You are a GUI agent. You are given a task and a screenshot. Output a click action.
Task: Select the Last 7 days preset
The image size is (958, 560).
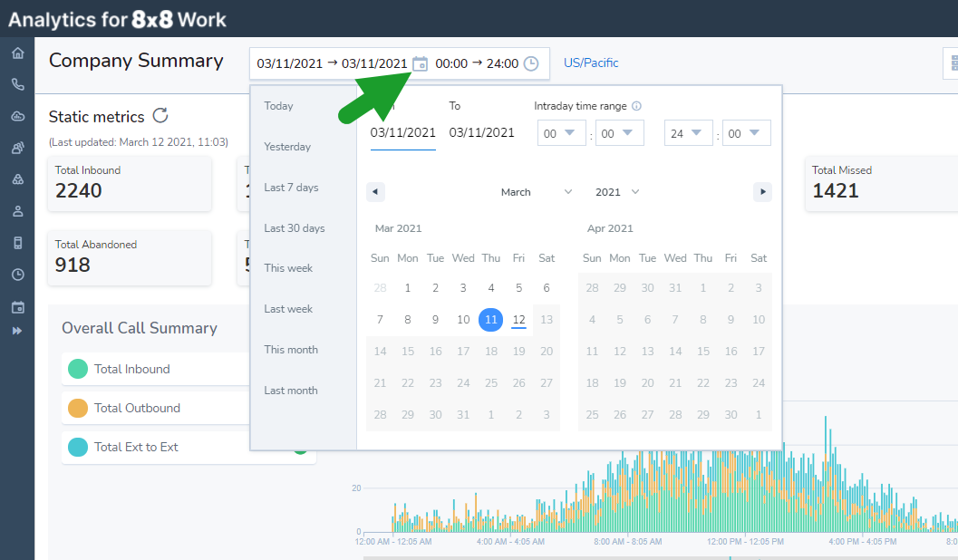coord(291,188)
